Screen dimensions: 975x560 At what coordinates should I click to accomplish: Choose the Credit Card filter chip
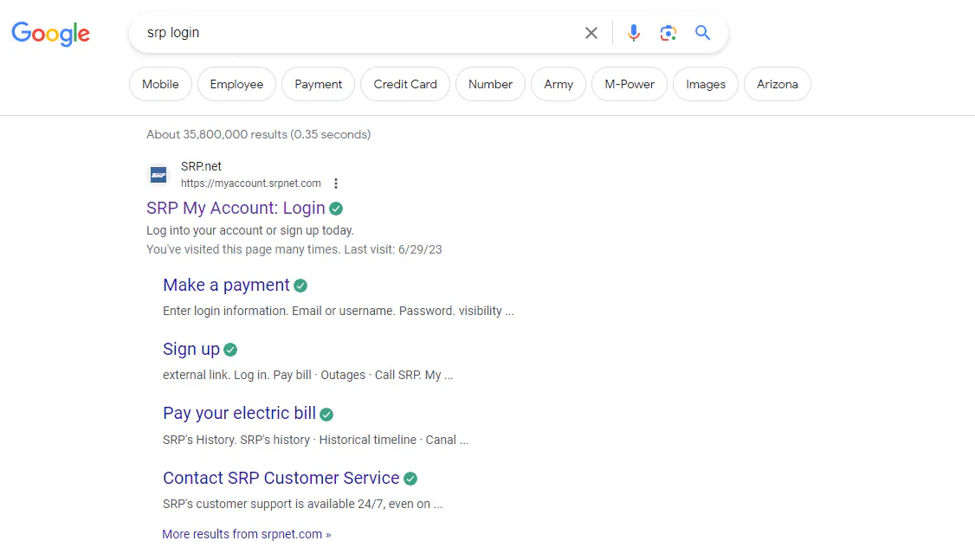click(405, 84)
